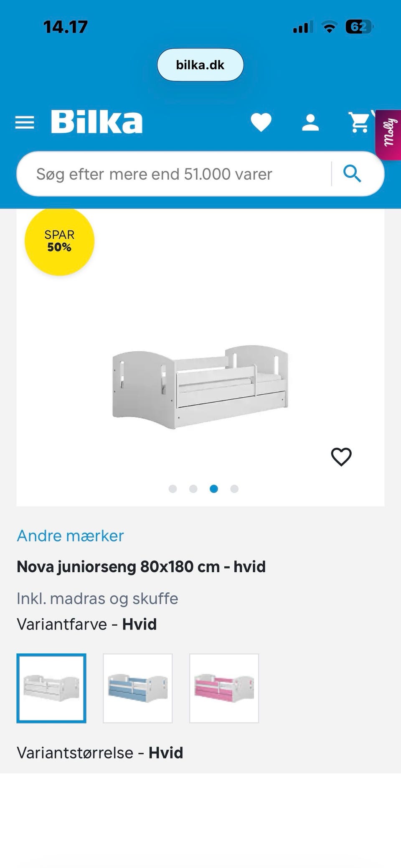Image resolution: width=401 pixels, height=868 pixels.
Task: Open the hamburger navigation menu
Action: [x=25, y=123]
